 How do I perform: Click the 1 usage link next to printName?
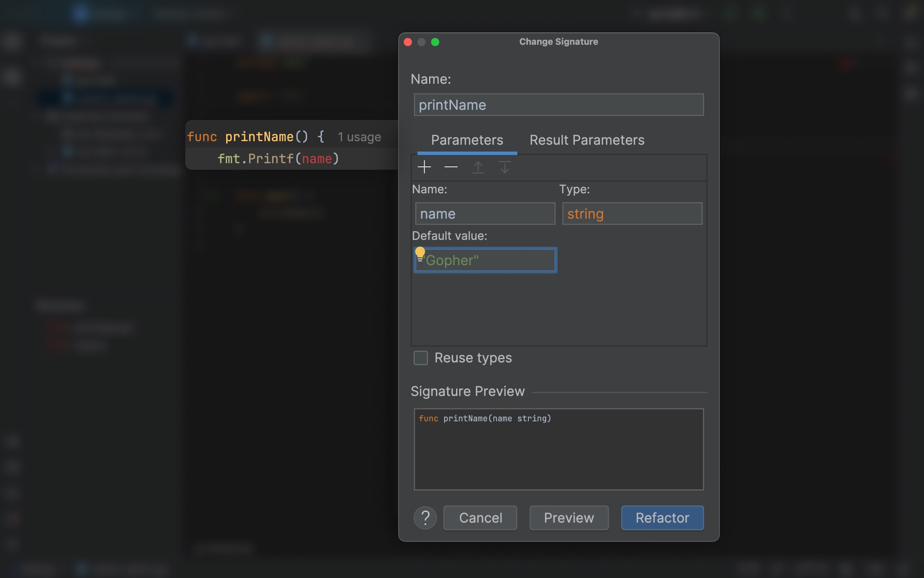point(359,136)
